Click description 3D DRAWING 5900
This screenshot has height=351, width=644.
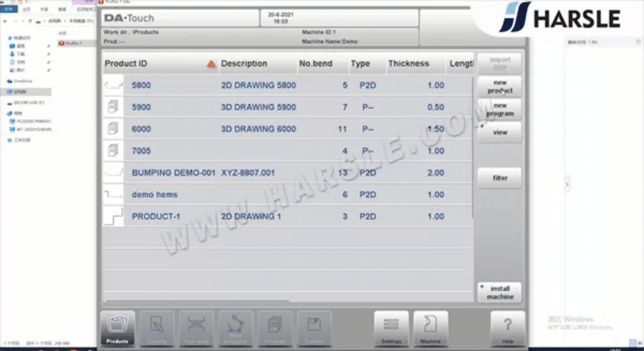point(258,107)
